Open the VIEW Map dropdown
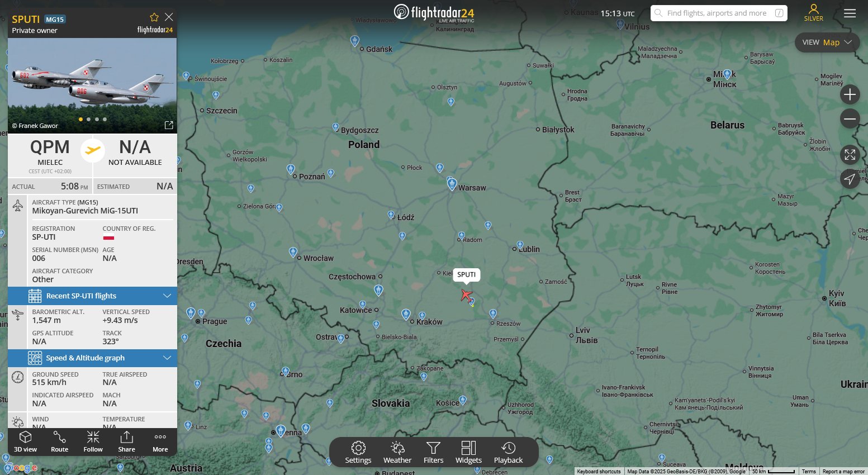868x475 pixels. pos(827,42)
